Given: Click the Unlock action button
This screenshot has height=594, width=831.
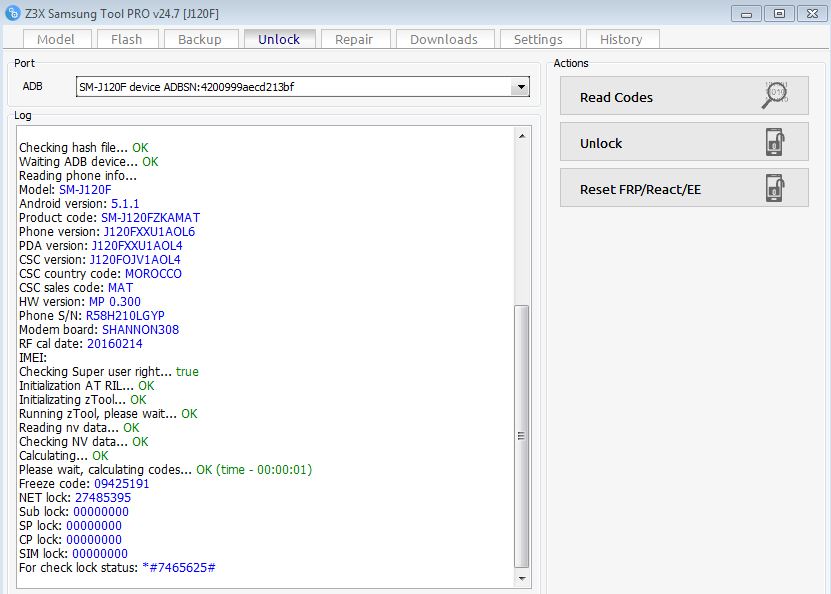Looking at the screenshot, I should point(684,142).
